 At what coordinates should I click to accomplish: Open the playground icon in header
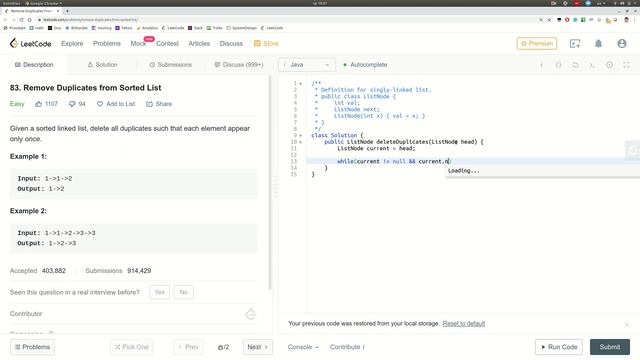[x=575, y=43]
